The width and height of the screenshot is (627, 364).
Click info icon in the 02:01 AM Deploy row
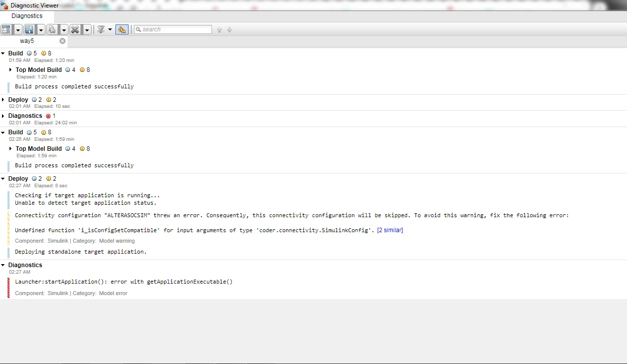(x=34, y=100)
